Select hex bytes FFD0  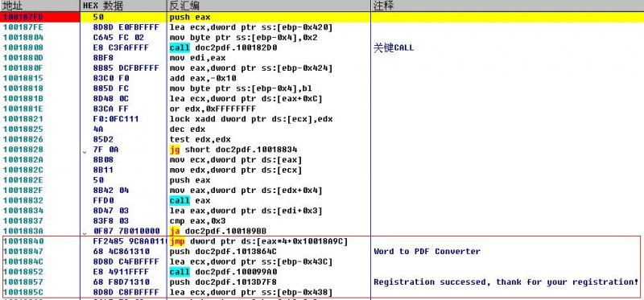pos(104,201)
